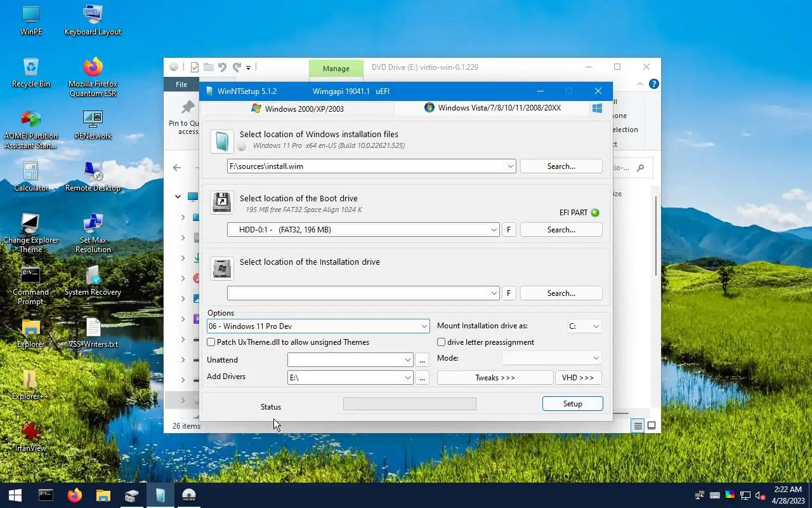
Task: Open the install.wim path dropdown
Action: [x=511, y=166]
